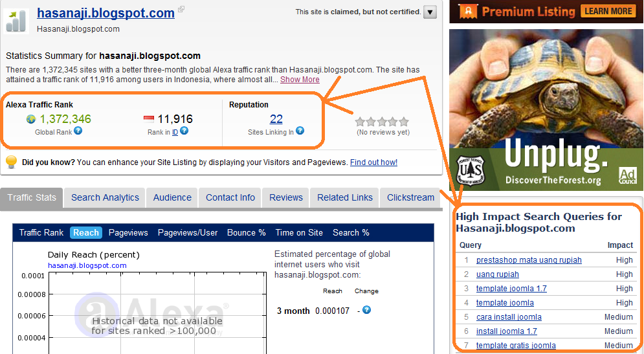Click the Find out how! link
Screen dimensions: 644x354
click(x=373, y=162)
